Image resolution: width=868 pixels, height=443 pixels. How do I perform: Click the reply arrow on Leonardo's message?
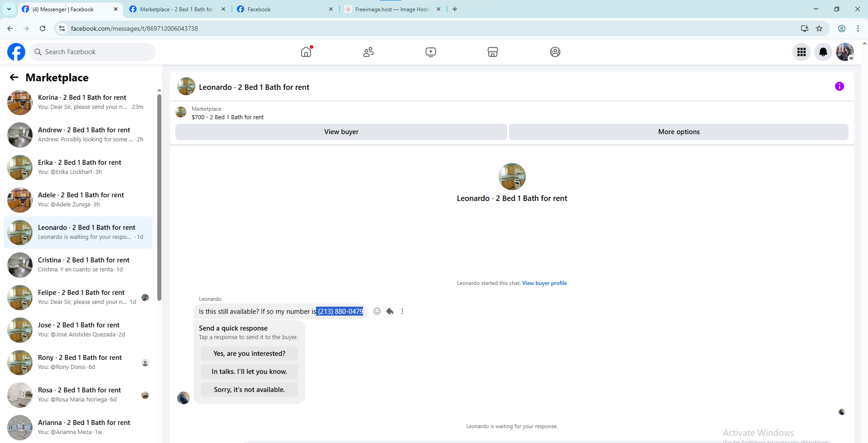390,311
